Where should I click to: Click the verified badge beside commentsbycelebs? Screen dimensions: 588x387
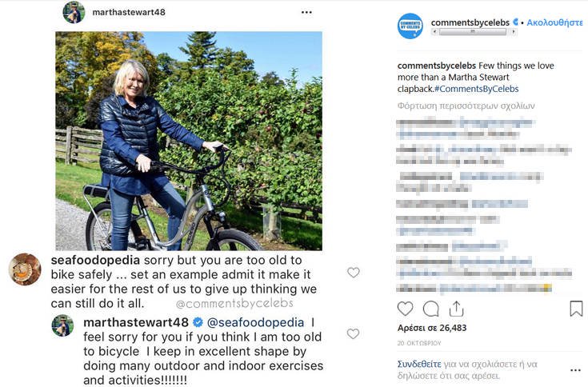click(516, 22)
